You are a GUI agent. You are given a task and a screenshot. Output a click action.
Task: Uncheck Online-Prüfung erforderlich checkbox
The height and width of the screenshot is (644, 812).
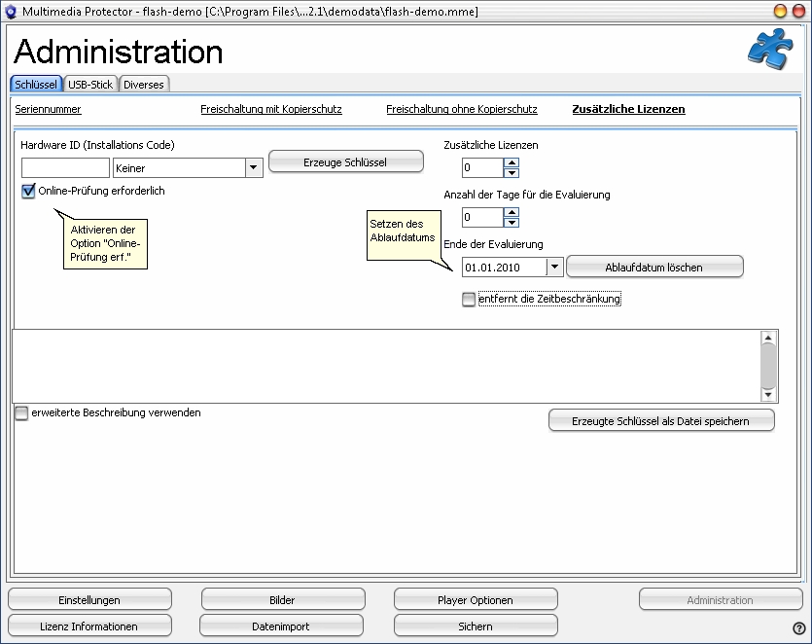[28, 192]
